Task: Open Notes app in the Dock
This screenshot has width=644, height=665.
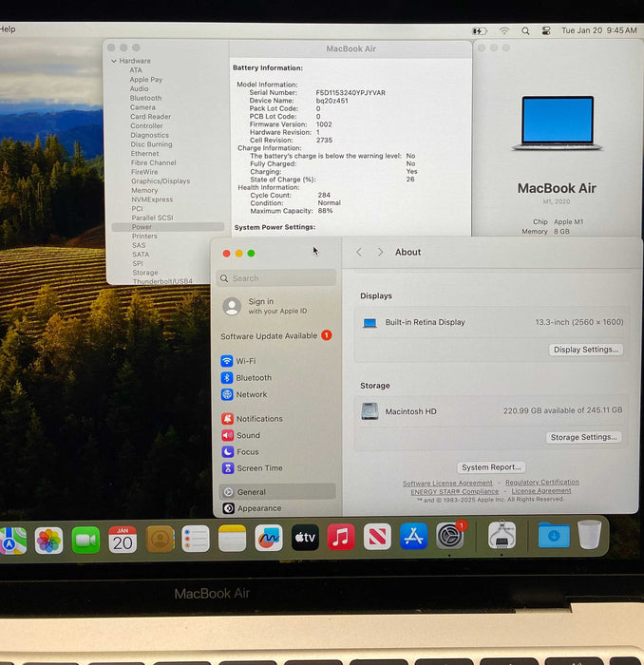Action: point(232,539)
